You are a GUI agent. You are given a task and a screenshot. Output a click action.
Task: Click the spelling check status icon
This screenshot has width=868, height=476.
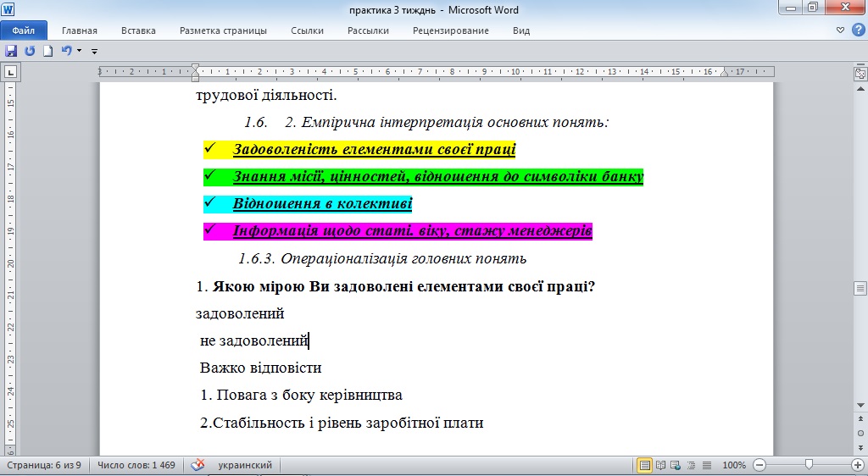pos(198,465)
